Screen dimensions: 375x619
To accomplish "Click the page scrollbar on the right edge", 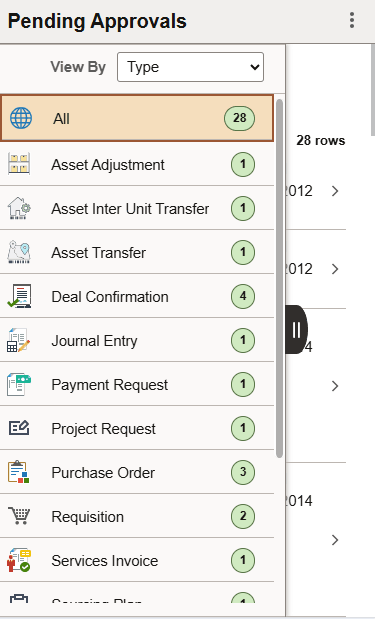I will [x=373, y=90].
